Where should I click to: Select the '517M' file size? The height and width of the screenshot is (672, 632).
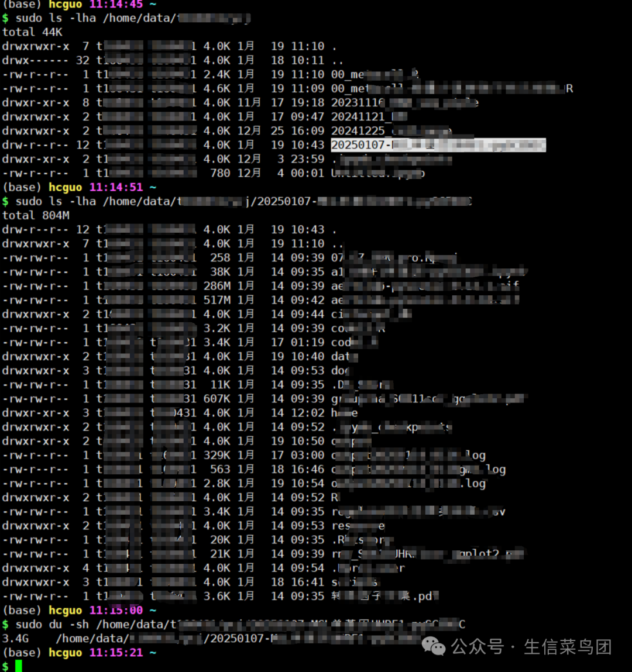217,300
